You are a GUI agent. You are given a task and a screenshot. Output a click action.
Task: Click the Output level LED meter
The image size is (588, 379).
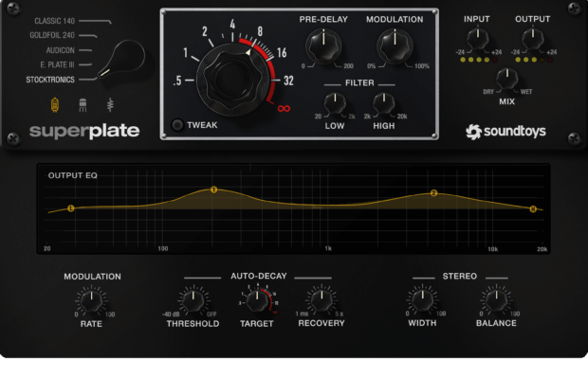(534, 60)
